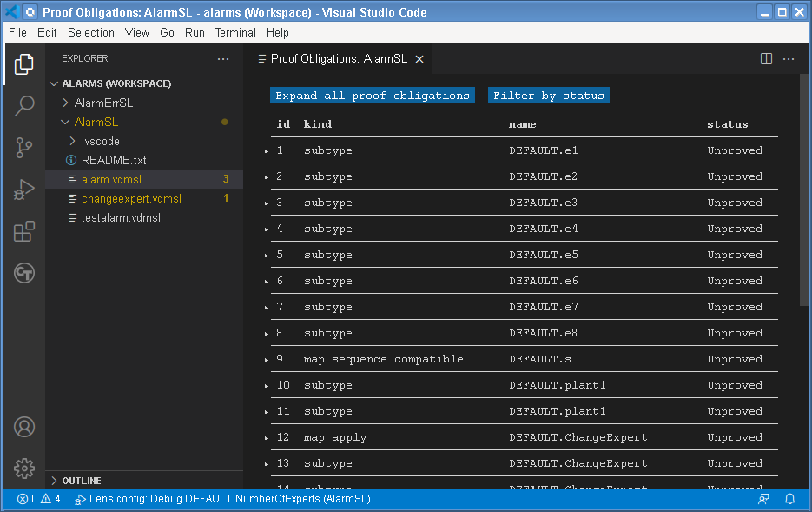Split the editor with the split icon
Viewport: 812px width, 512px height.
click(765, 59)
